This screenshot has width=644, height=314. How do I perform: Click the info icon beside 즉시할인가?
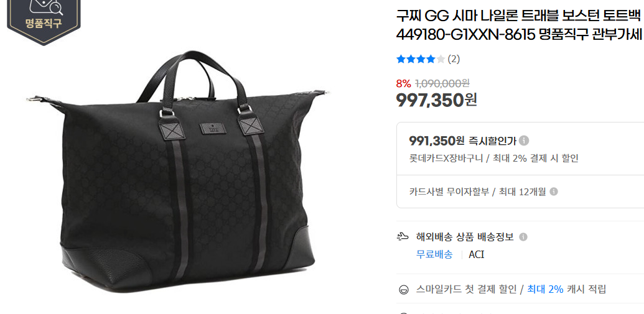click(x=524, y=141)
